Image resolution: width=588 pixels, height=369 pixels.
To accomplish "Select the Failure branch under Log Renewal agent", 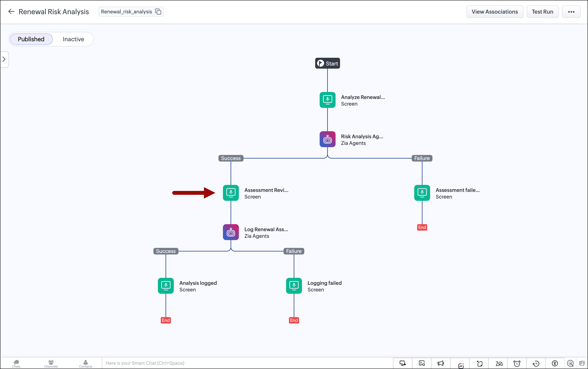I will [x=294, y=251].
